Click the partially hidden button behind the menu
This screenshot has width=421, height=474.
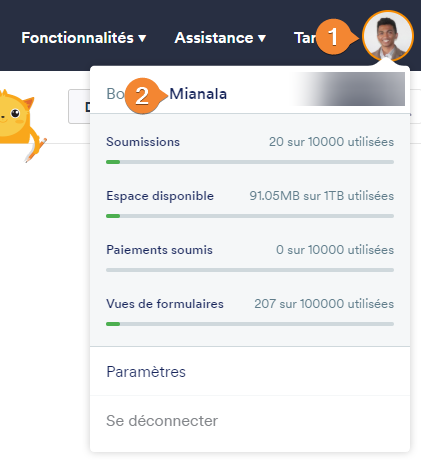pos(79,107)
